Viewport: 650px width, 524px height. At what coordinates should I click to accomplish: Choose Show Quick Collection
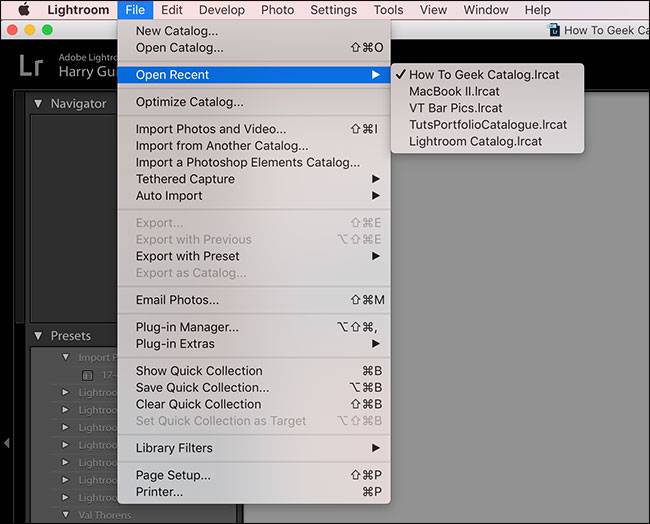254,371
